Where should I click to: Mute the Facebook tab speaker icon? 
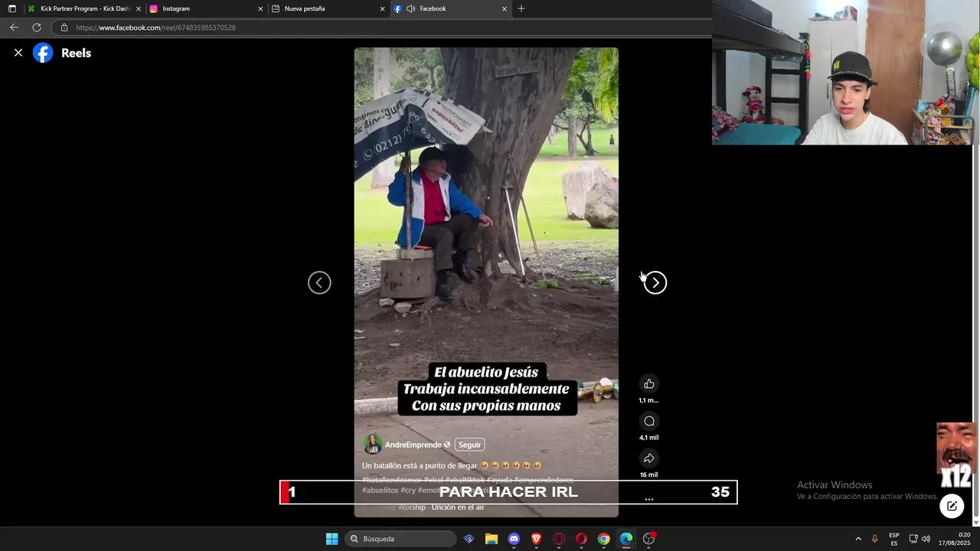tap(410, 8)
